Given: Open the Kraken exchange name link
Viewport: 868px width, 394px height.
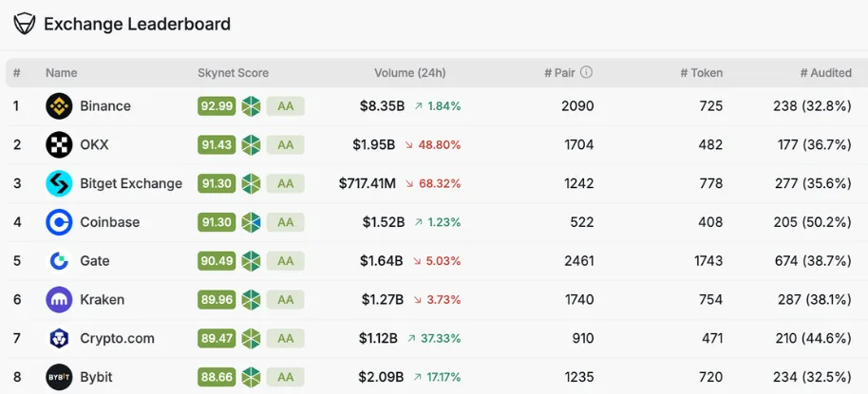Looking at the screenshot, I should [x=103, y=300].
